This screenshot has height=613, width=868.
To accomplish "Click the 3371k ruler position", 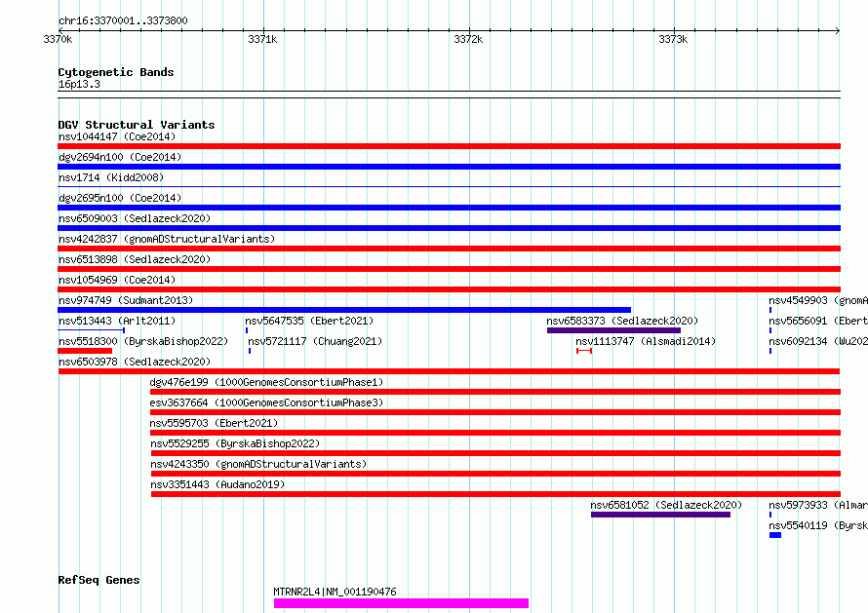I will [x=262, y=39].
